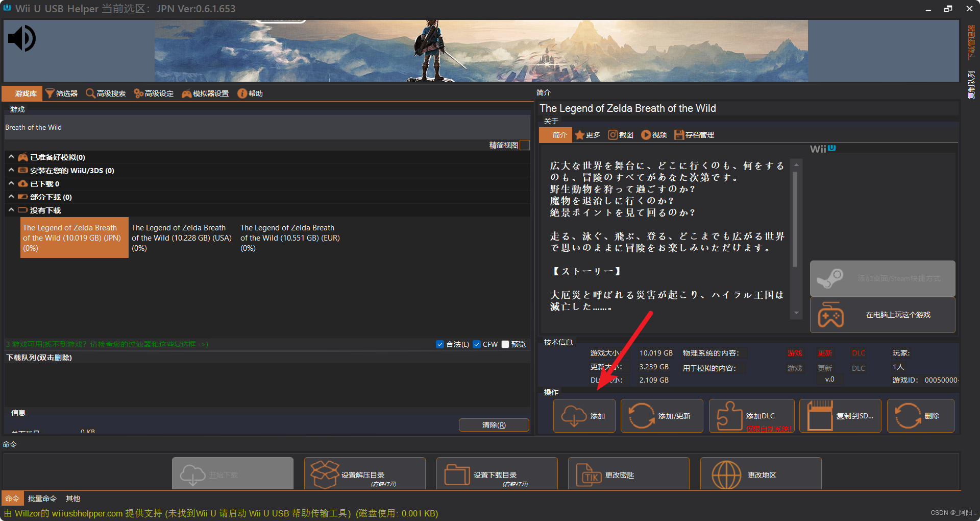Click the 复制到SD copy to SD card button

840,416
